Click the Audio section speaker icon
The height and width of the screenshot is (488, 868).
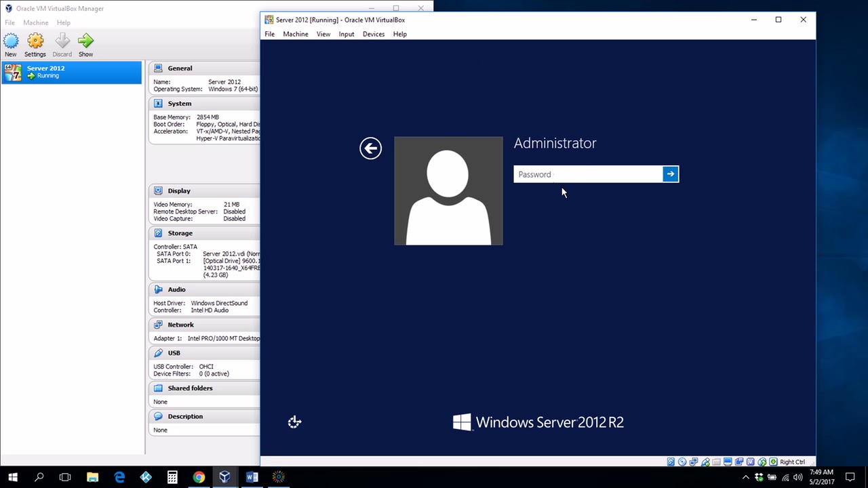point(158,289)
